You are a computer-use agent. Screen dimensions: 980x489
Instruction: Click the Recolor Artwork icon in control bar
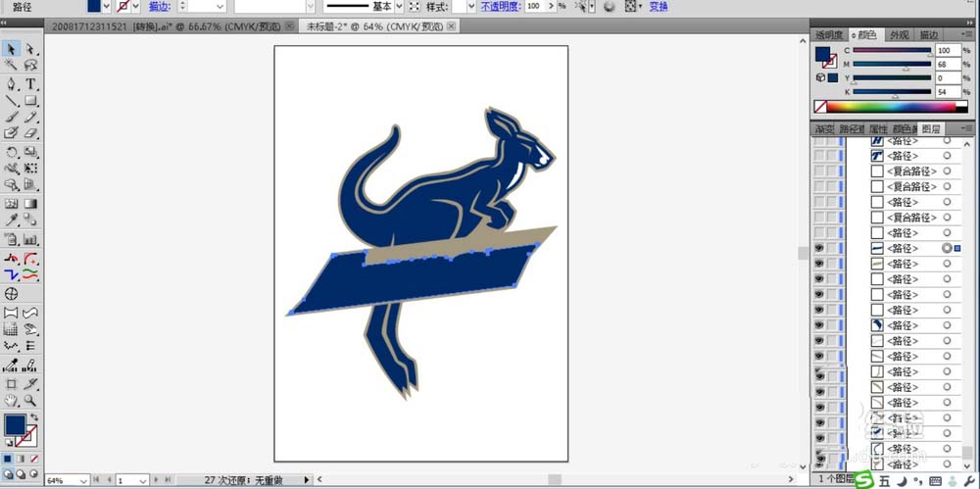(x=610, y=6)
